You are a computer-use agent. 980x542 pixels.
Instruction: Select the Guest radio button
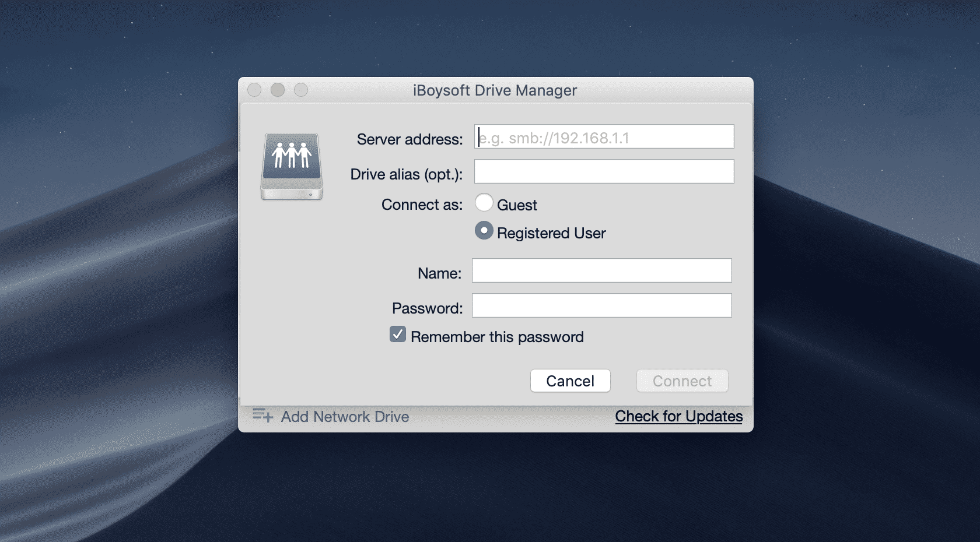[x=484, y=203]
